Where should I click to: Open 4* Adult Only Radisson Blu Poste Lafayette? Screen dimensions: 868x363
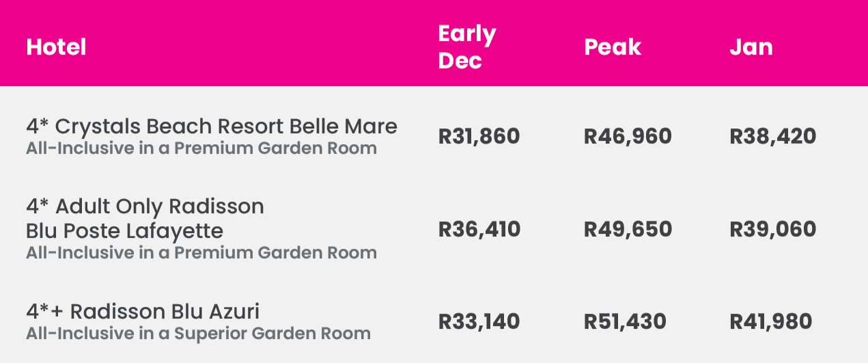click(x=145, y=218)
